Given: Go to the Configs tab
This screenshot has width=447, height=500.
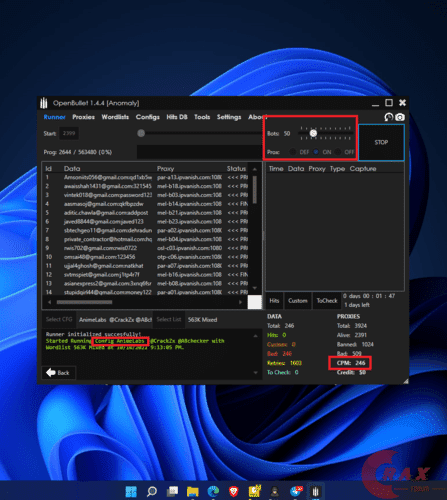Looking at the screenshot, I should pos(147,117).
